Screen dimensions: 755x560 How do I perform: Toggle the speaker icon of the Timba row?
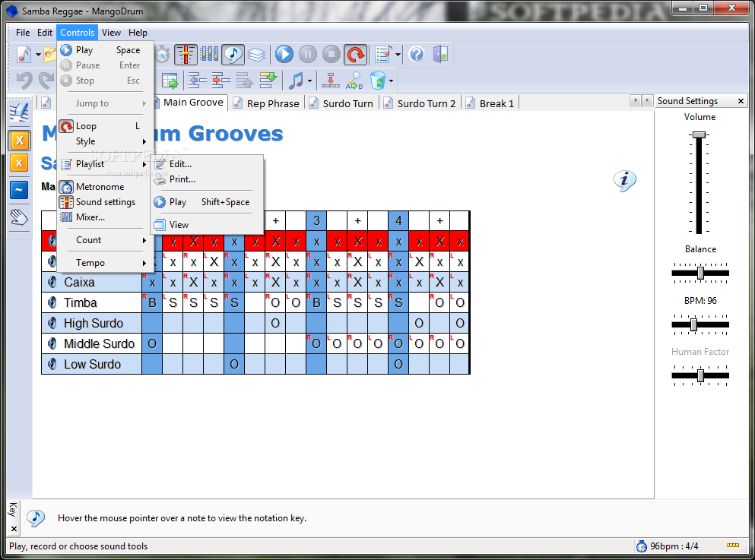coord(52,302)
